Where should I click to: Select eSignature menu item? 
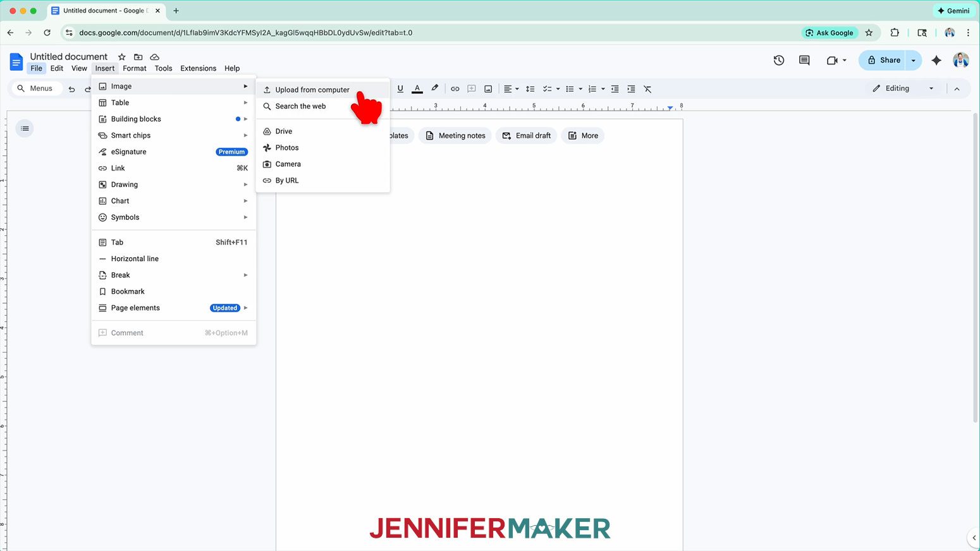click(174, 152)
